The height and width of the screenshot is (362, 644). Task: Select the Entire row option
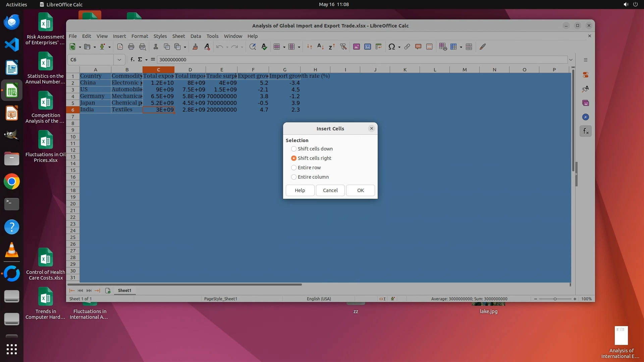tap(294, 168)
